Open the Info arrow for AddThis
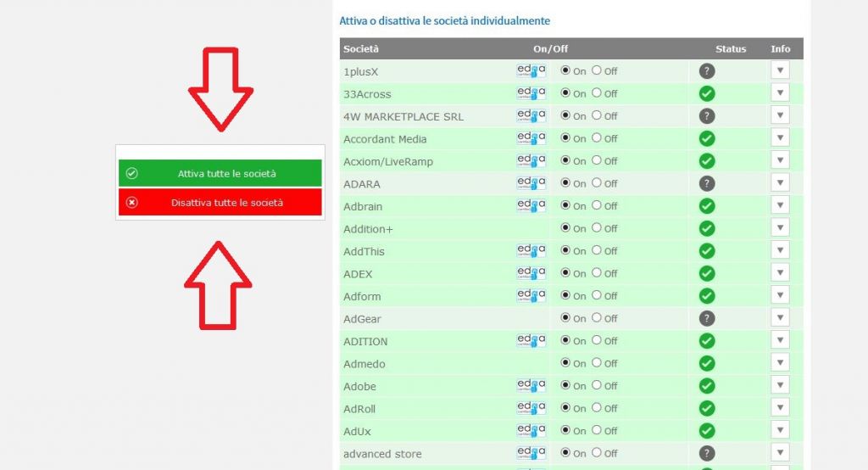Viewport: 868px width, 470px height. [780, 250]
